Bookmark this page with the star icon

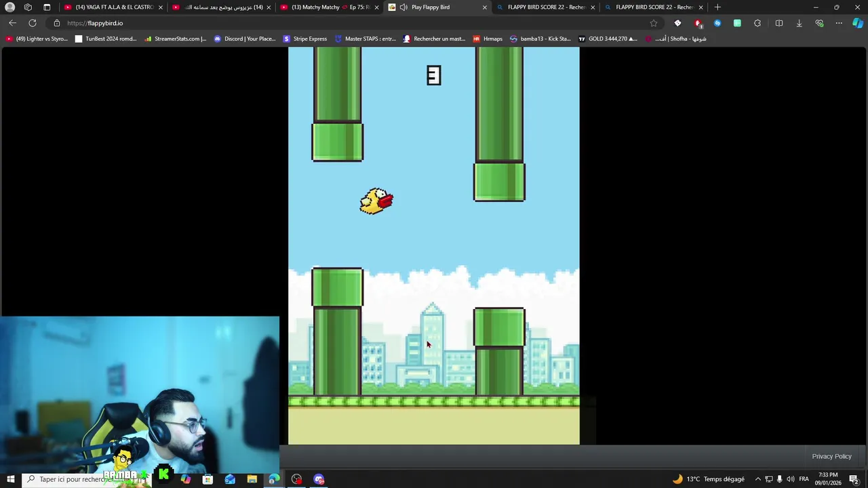coord(654,23)
